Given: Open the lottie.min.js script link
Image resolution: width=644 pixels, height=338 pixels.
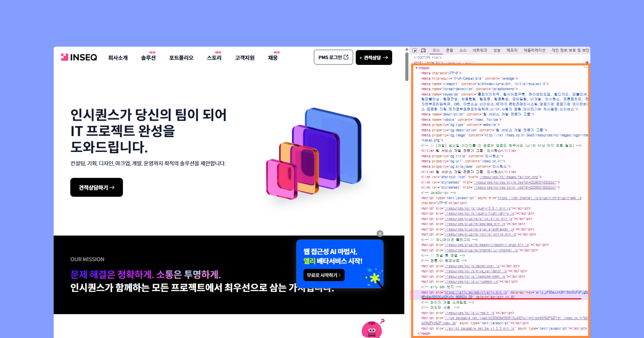Looking at the screenshot, I should click(480, 234).
